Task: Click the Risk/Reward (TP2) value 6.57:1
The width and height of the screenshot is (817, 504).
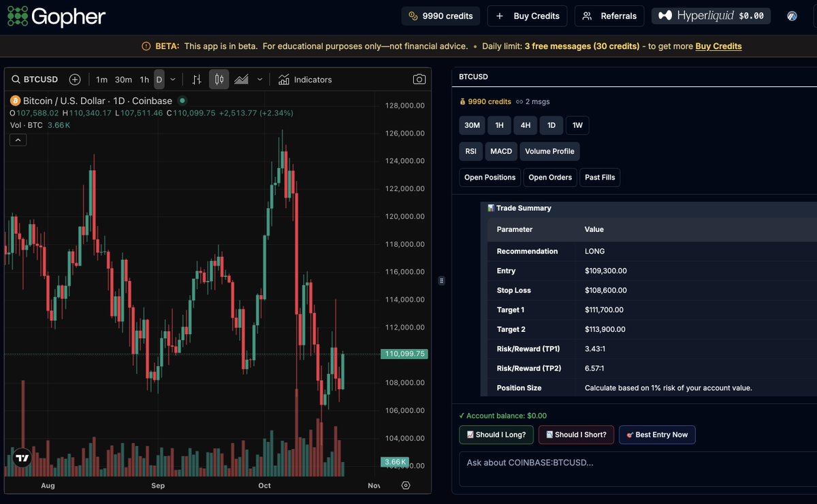Action: click(x=594, y=368)
